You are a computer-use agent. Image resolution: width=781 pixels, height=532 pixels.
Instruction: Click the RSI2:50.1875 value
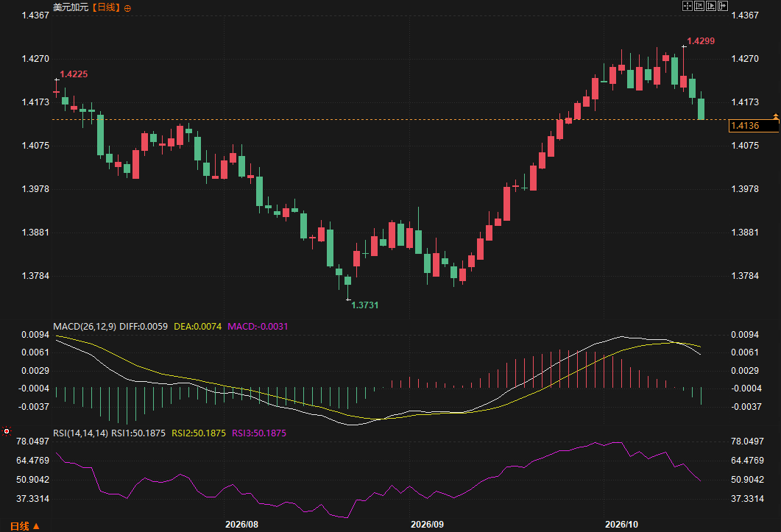199,433
